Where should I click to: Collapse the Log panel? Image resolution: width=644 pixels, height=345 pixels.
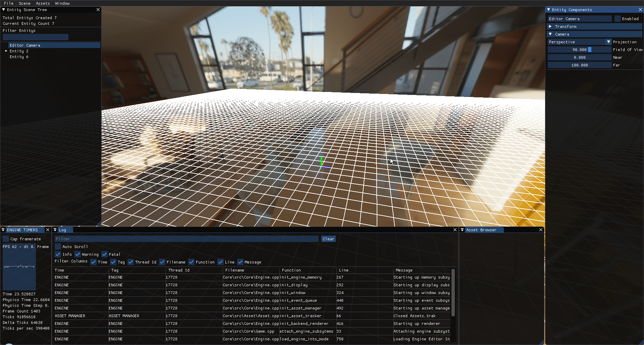(55, 230)
